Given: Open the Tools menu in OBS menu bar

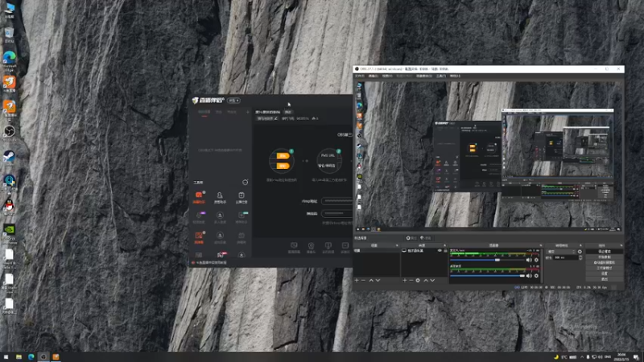Looking at the screenshot, I should point(441,76).
